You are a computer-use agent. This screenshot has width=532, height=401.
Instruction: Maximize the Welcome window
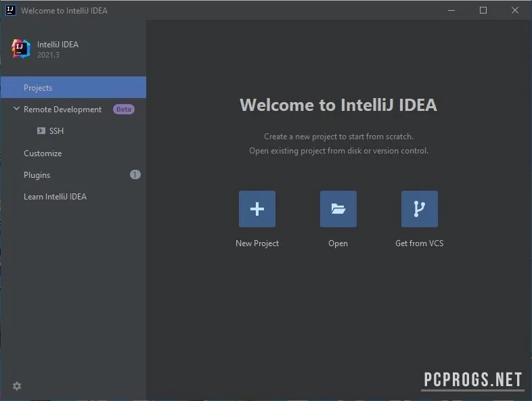click(x=483, y=10)
